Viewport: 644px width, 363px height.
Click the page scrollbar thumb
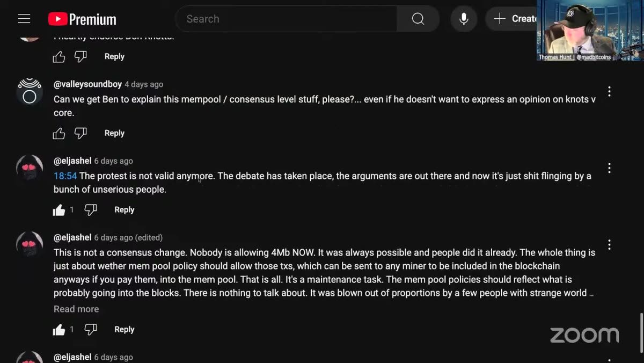point(641,332)
